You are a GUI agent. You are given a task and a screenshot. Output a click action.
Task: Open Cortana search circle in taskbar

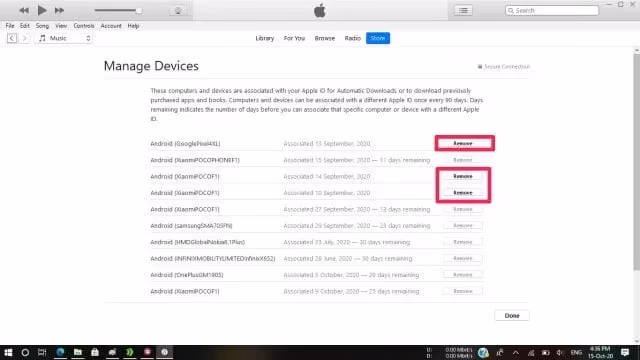pyautogui.click(x=25, y=352)
